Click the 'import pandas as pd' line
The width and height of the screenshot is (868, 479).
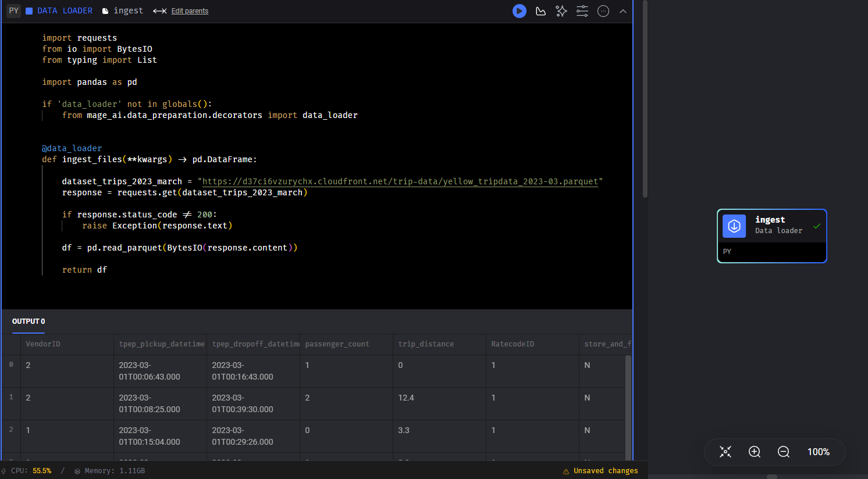tap(90, 82)
